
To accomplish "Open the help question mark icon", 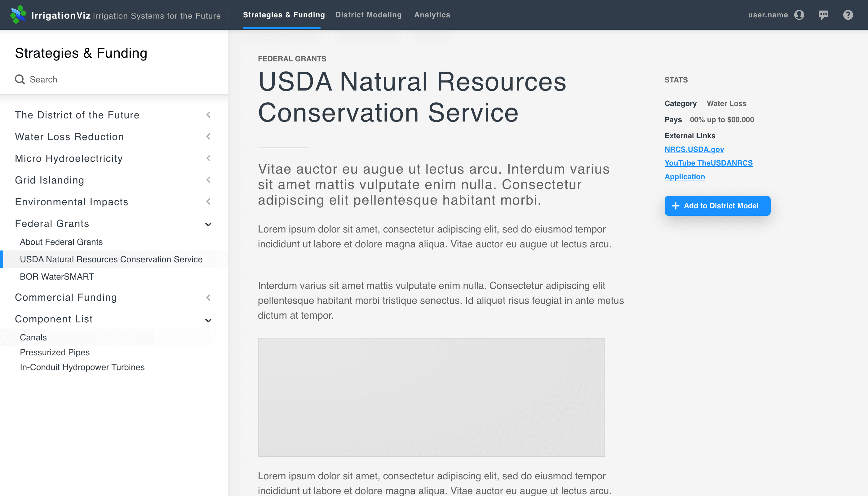I will [848, 15].
